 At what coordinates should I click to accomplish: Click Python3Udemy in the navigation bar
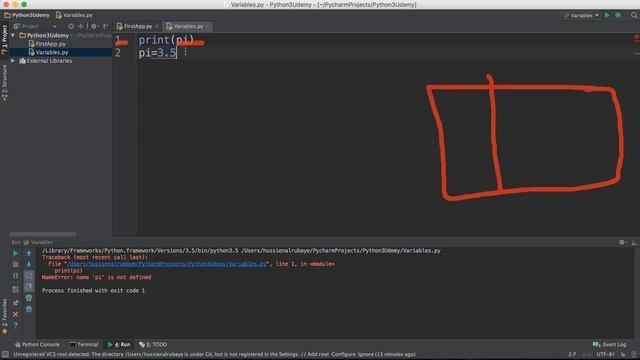27,15
